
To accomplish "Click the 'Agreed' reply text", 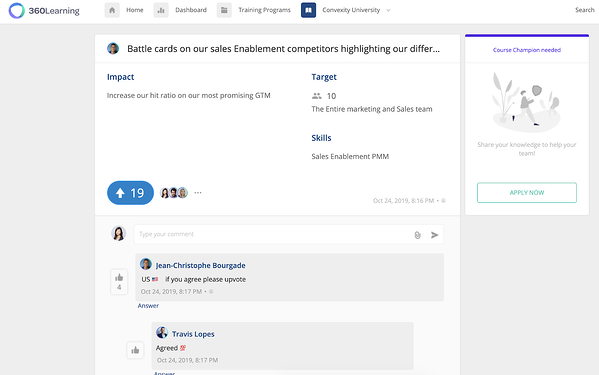I will [x=167, y=348].
